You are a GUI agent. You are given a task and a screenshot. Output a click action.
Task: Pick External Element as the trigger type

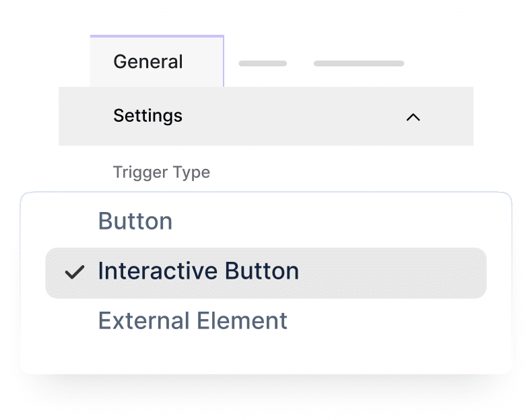point(193,320)
